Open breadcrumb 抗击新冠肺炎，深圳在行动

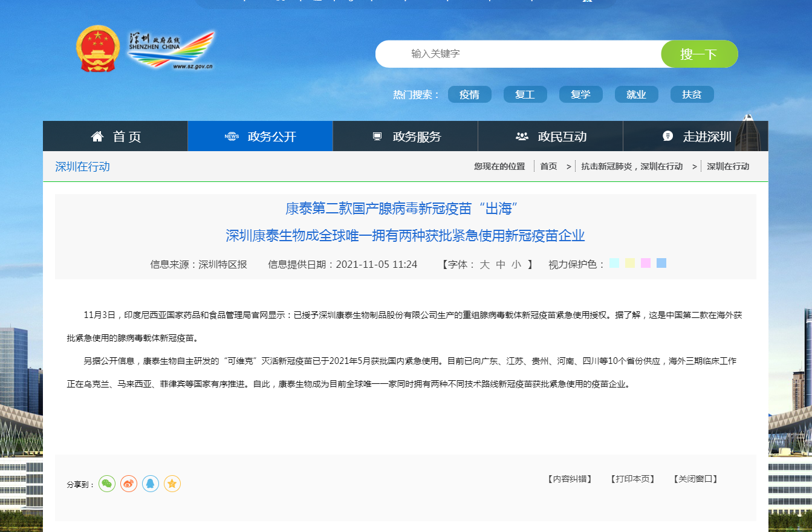(632, 166)
